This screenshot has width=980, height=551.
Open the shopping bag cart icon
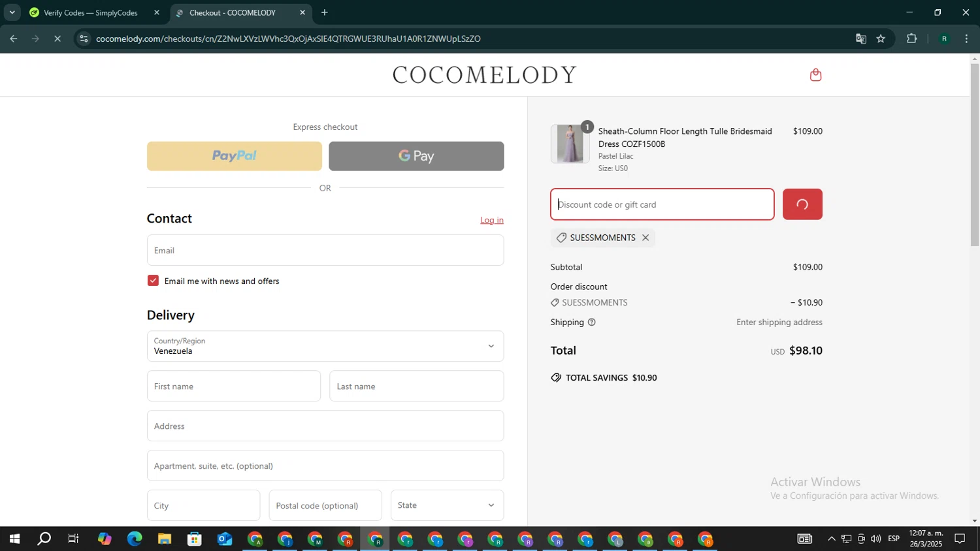pyautogui.click(x=815, y=75)
